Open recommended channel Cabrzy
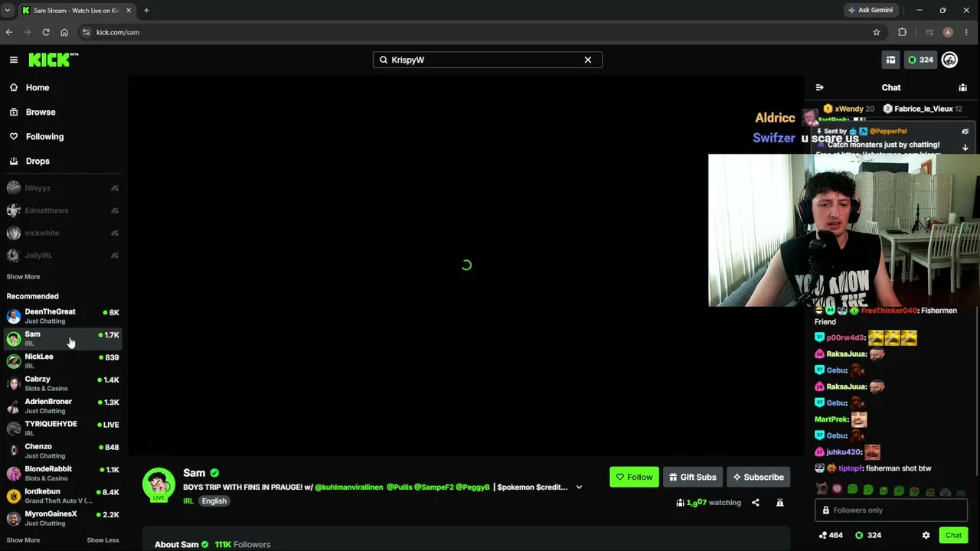Screen dimensions: 980x551 coord(63,383)
